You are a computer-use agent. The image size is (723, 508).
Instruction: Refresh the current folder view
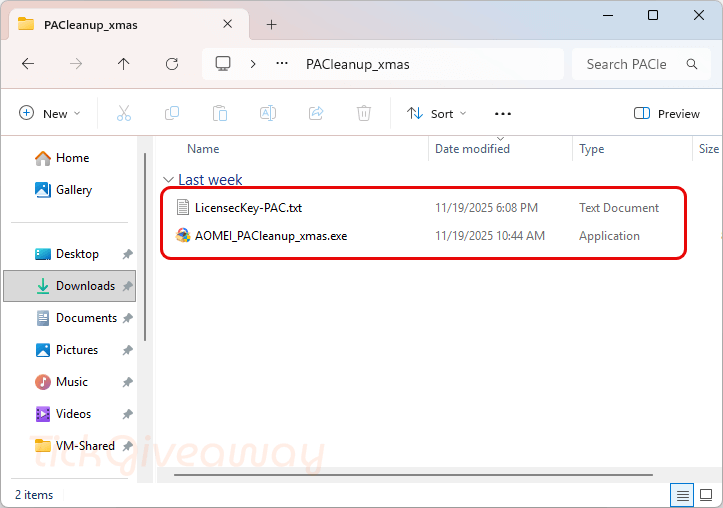[x=172, y=64]
